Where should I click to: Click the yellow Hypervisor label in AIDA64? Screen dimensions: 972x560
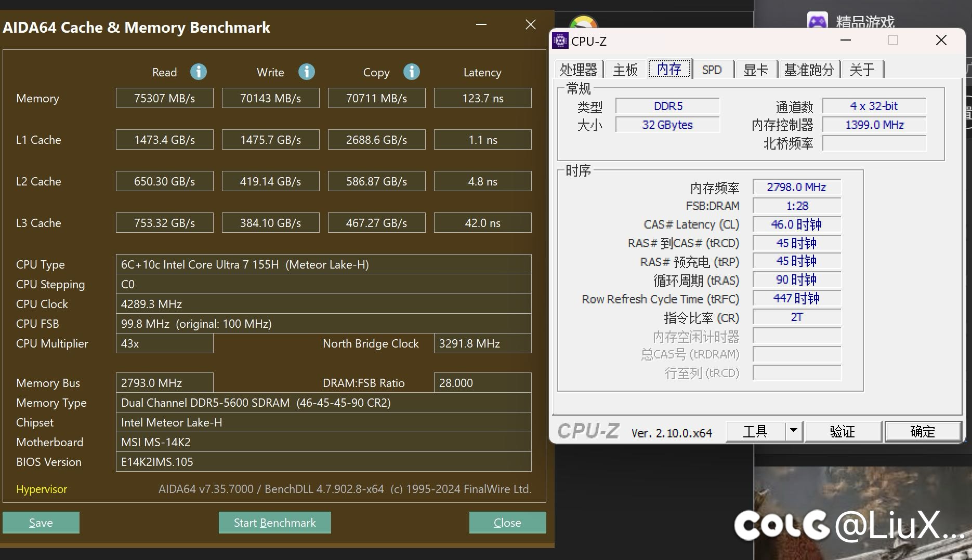[42, 489]
